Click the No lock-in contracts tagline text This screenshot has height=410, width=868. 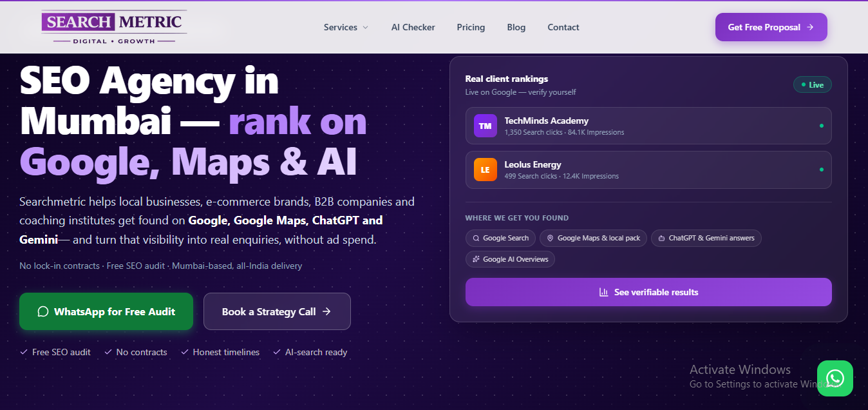(160, 266)
